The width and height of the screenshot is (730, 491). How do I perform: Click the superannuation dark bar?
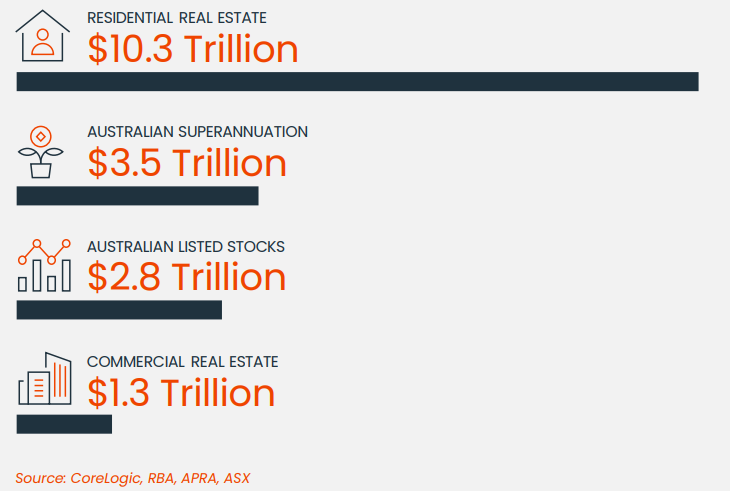click(x=137, y=196)
